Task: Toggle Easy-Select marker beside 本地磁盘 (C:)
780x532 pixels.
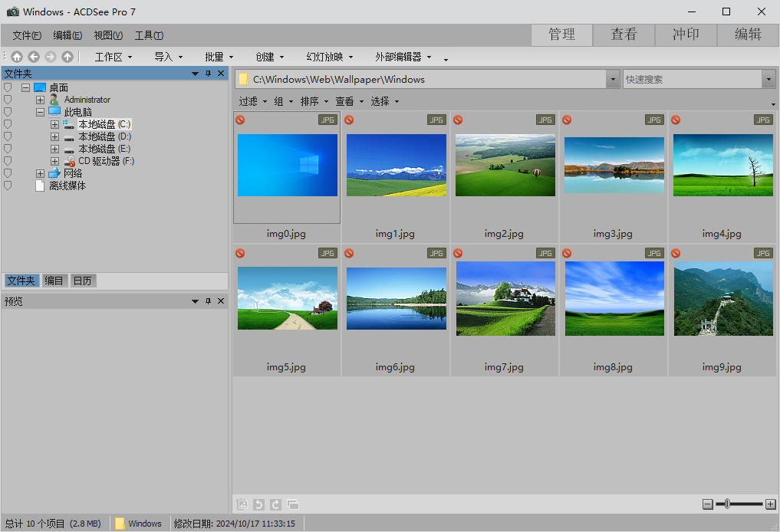Action: point(8,124)
